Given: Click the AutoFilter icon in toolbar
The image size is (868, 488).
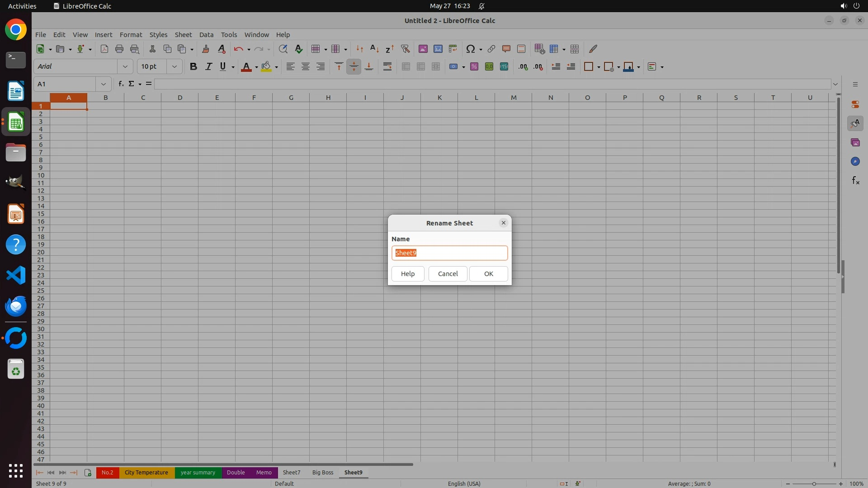Looking at the screenshot, I should (405, 49).
